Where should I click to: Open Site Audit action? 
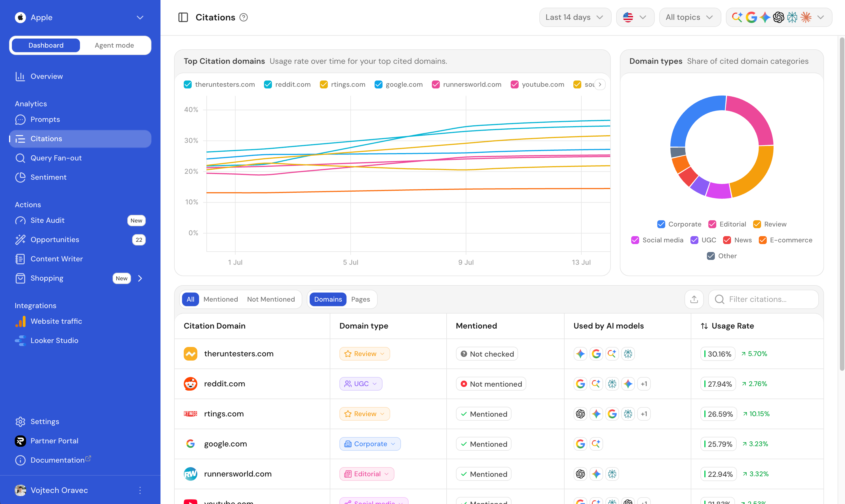pyautogui.click(x=80, y=220)
